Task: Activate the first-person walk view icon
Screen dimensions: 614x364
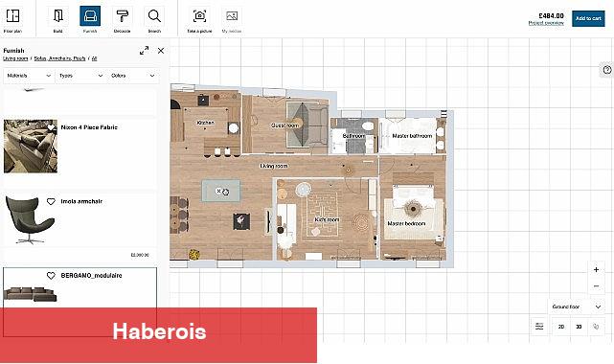Action: pos(596,327)
